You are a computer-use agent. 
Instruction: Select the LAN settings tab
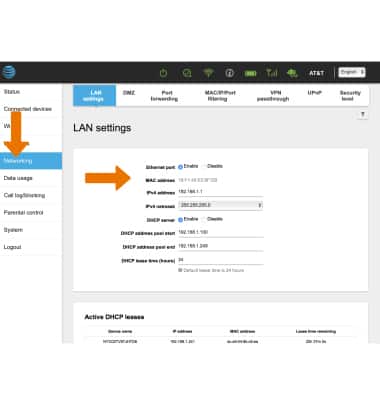click(94, 96)
